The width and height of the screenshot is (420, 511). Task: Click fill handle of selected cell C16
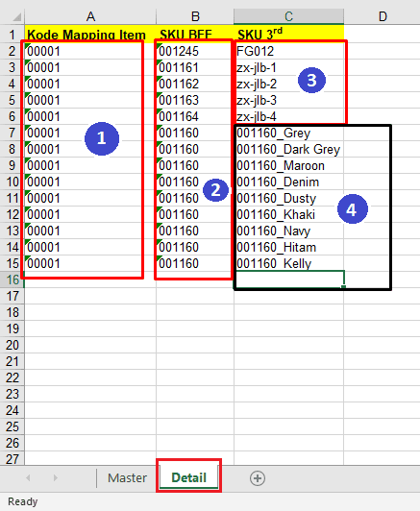[343, 287]
